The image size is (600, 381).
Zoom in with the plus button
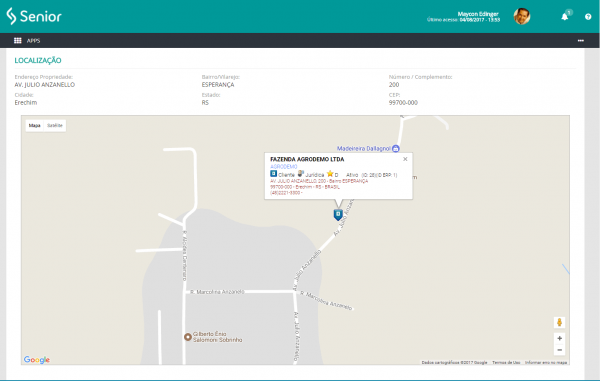559,338
